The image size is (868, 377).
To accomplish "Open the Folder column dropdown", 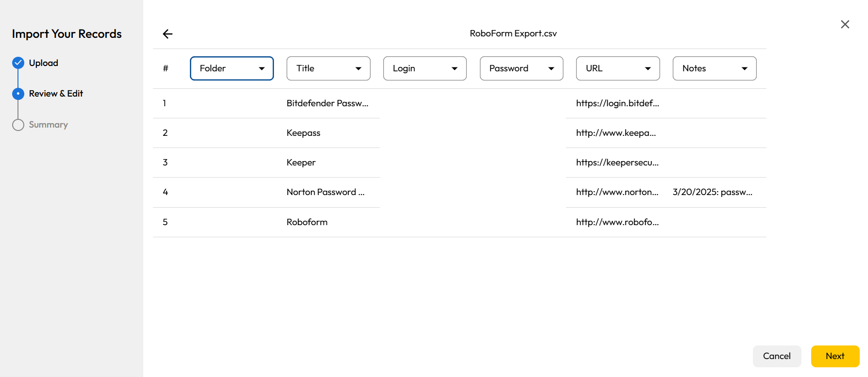I will point(232,68).
